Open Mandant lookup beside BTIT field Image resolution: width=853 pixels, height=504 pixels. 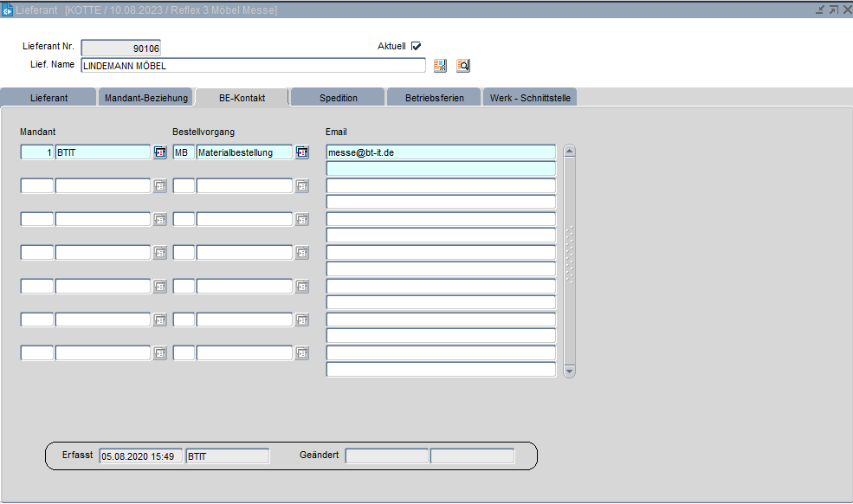pyautogui.click(x=160, y=152)
